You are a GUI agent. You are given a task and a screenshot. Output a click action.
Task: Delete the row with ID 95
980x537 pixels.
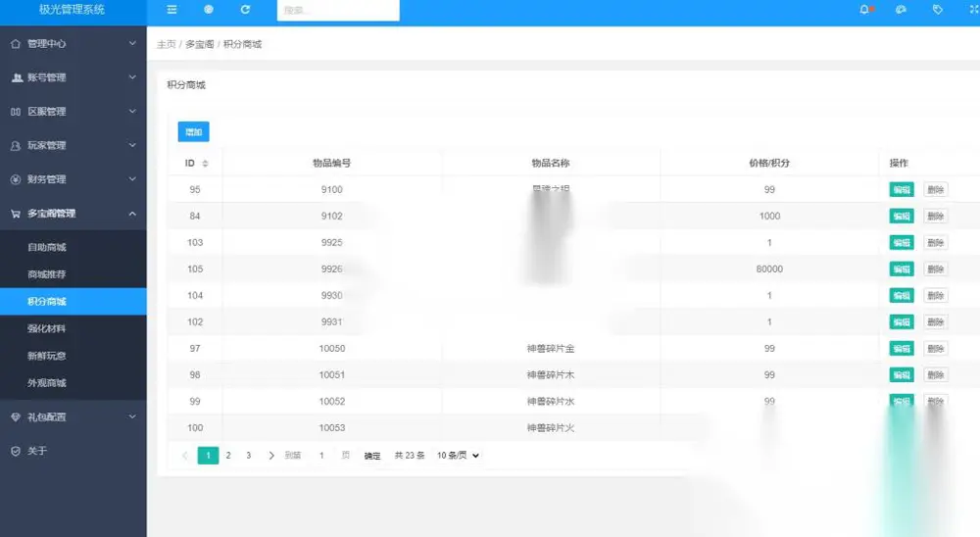[x=936, y=189]
